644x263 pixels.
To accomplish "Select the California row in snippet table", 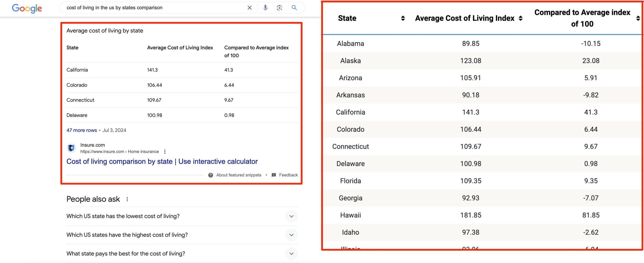I will click(x=182, y=70).
